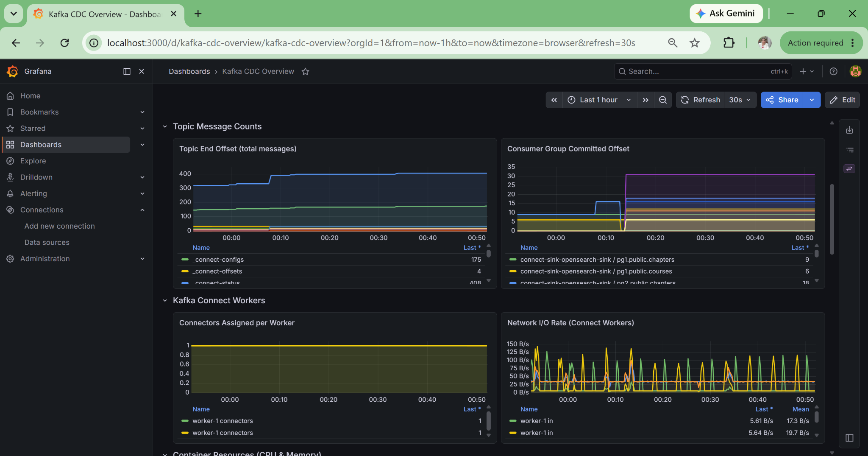The height and width of the screenshot is (456, 868).
Task: Click the dashboard vertical scrollbar
Action: point(832,219)
